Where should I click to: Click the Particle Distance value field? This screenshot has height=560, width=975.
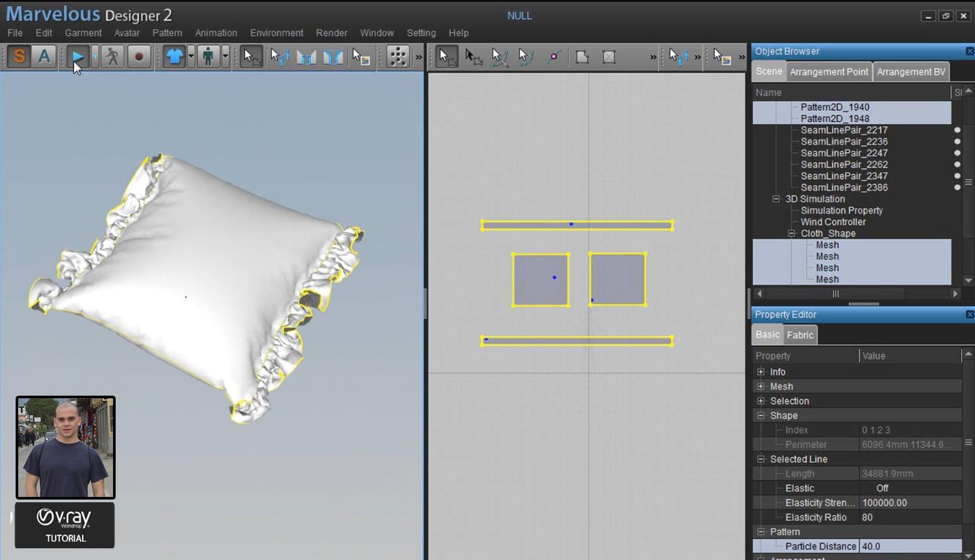(910, 546)
